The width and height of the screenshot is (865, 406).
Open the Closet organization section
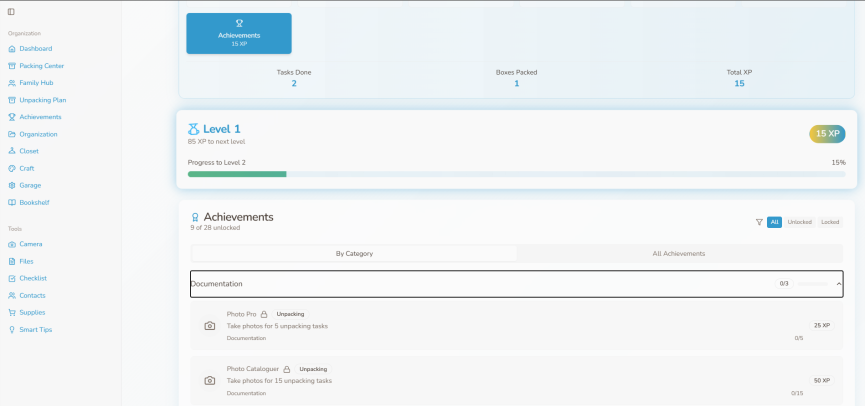29,151
